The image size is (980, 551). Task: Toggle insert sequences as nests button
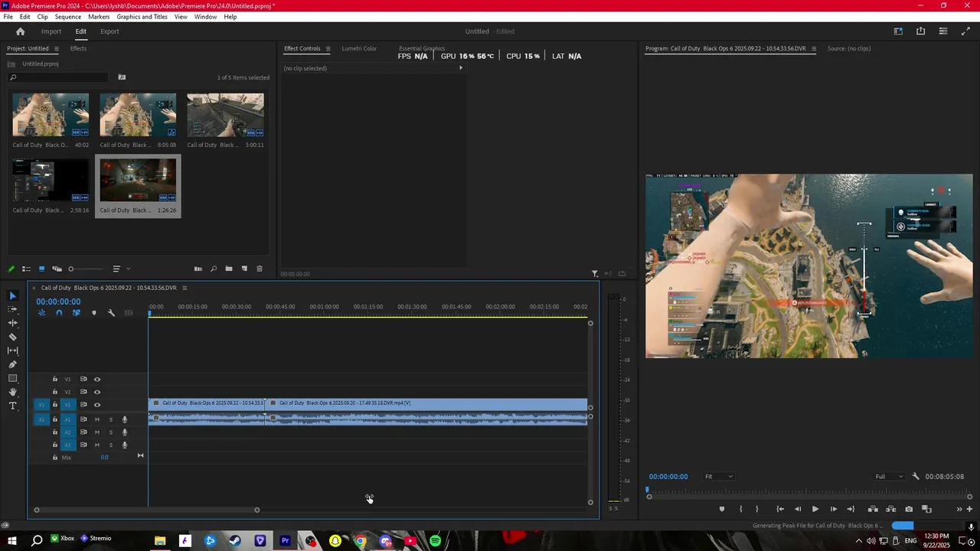tap(41, 313)
